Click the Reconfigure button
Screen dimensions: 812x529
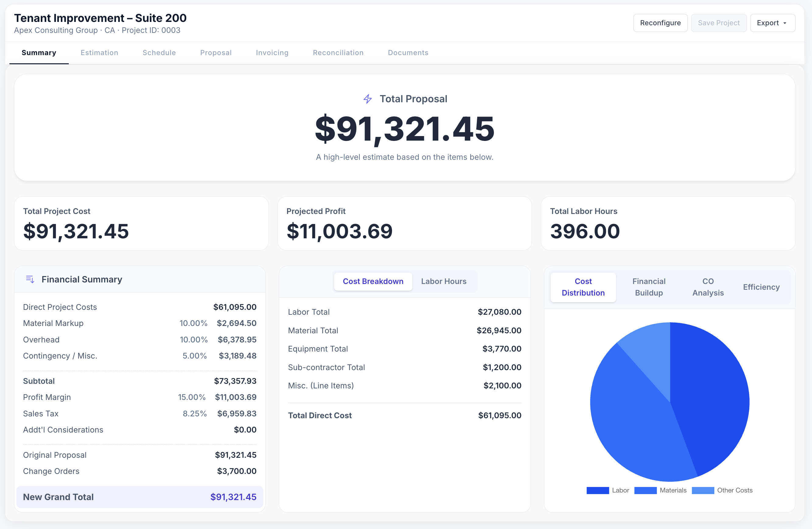coord(660,23)
